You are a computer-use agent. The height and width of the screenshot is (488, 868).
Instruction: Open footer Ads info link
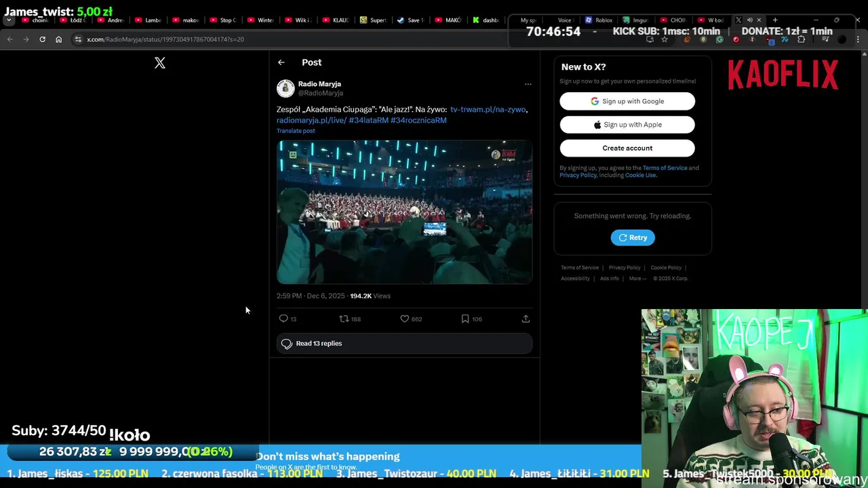click(609, 279)
